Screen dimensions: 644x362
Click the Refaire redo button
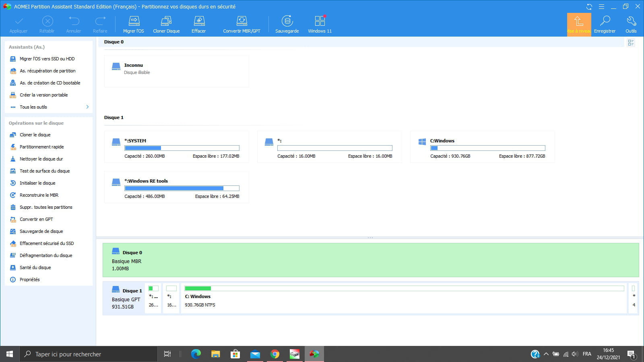pos(100,25)
